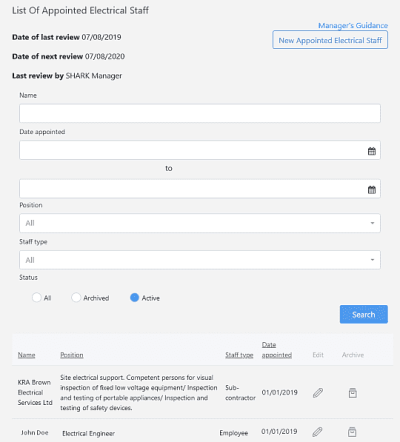This screenshot has width=400, height=442.
Task: Expand the Position dropdown
Action: pos(200,223)
